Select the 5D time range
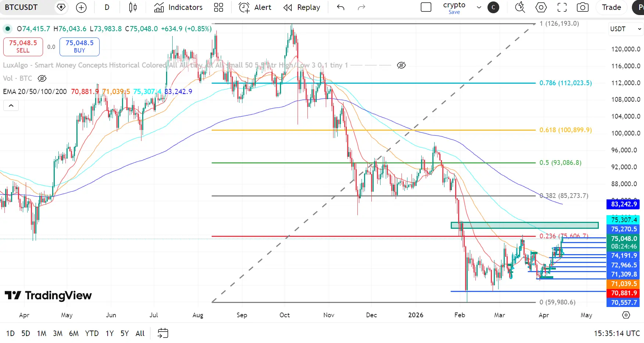This screenshot has height=343, width=644. [x=26, y=333]
